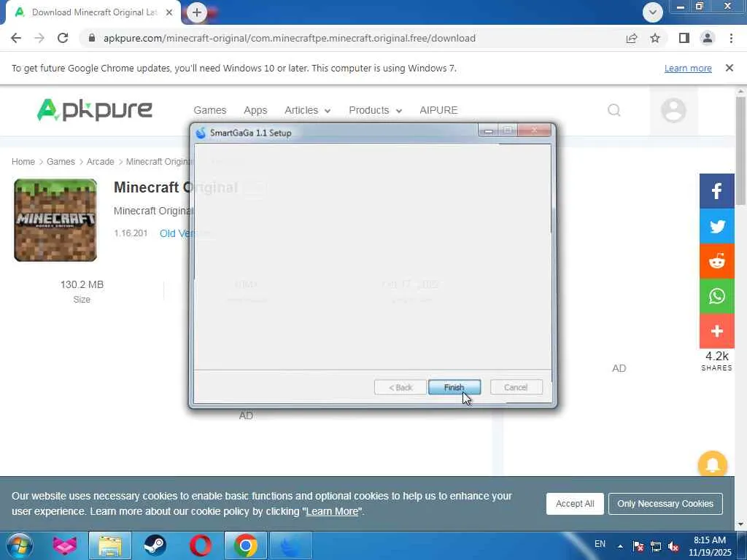Click Cancel in SmartGaGa Setup dialog
Image resolution: width=747 pixels, height=560 pixels.
pos(516,387)
